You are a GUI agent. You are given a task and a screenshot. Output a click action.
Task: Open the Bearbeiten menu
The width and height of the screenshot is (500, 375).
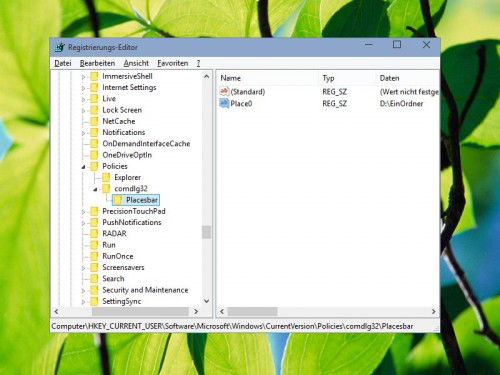(97, 63)
